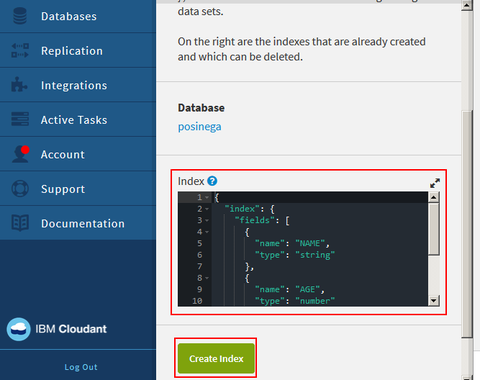The height and width of the screenshot is (380, 480).
Task: Click the Log Out link
Action: coord(81,367)
